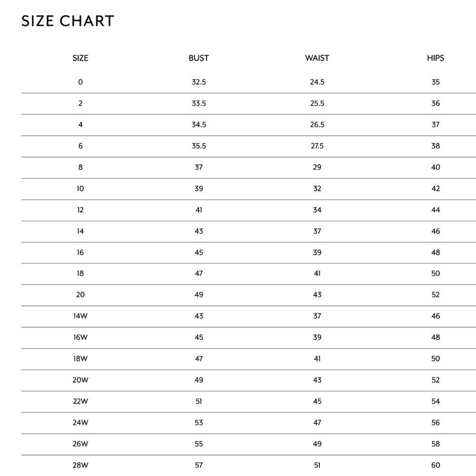The image size is (476, 476).
Task: Click size 0 row label
Action: coord(80,82)
